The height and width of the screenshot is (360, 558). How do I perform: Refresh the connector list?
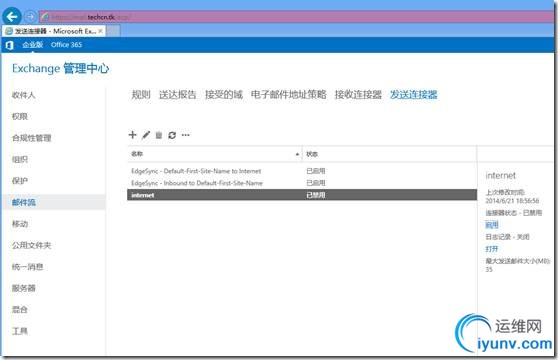172,135
